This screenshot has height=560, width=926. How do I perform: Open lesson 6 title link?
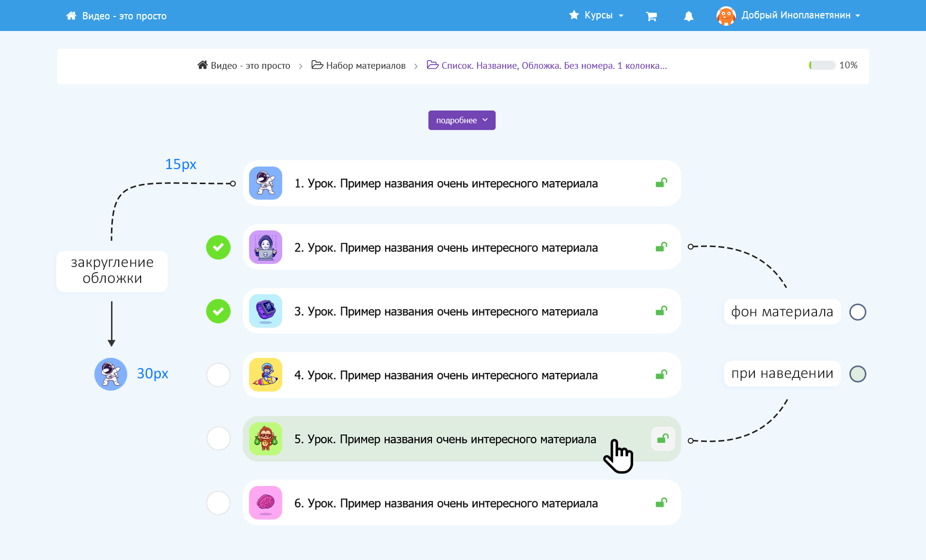coord(446,503)
